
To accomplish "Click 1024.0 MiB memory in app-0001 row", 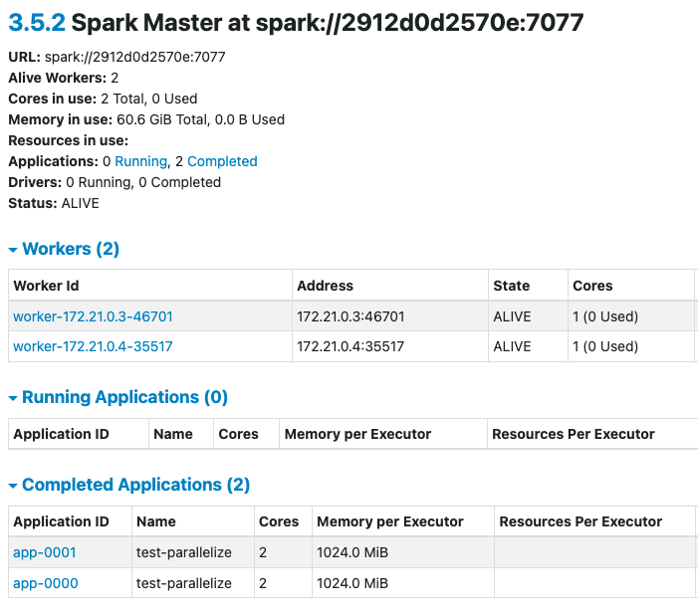I will [352, 552].
